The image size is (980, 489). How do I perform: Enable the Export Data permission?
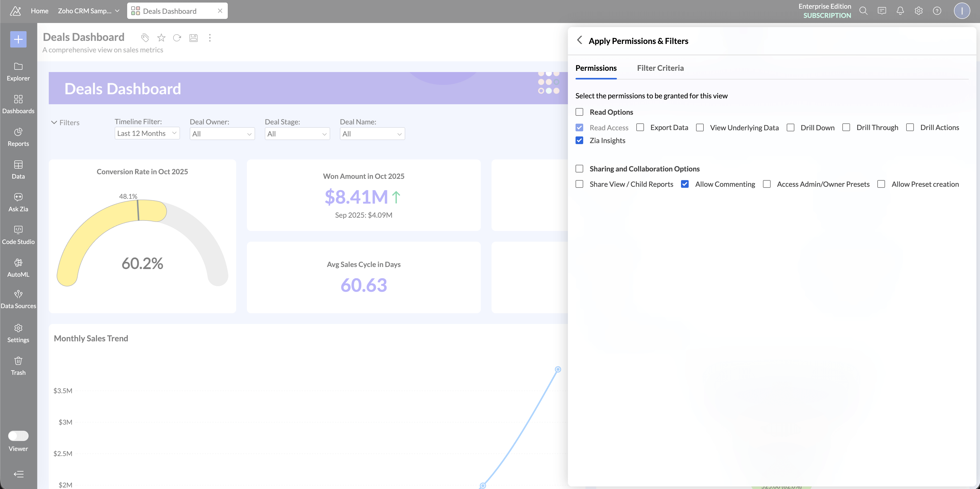640,127
